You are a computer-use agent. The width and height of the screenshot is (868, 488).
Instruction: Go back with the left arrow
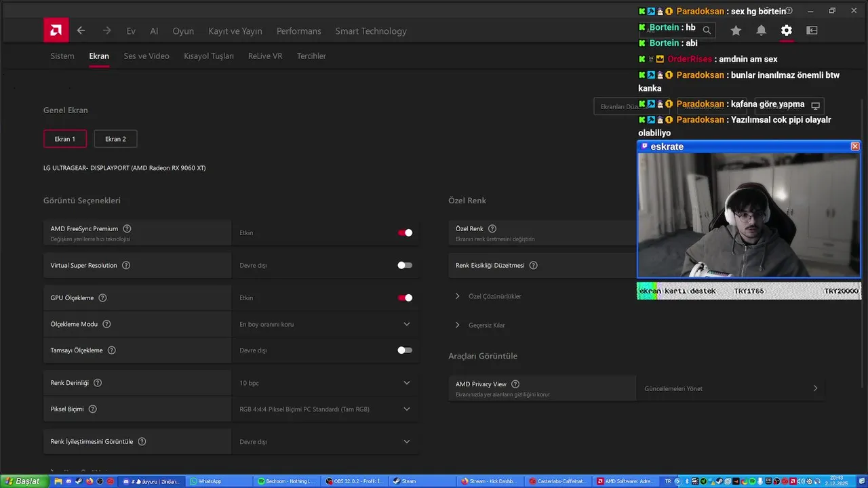[x=81, y=30]
